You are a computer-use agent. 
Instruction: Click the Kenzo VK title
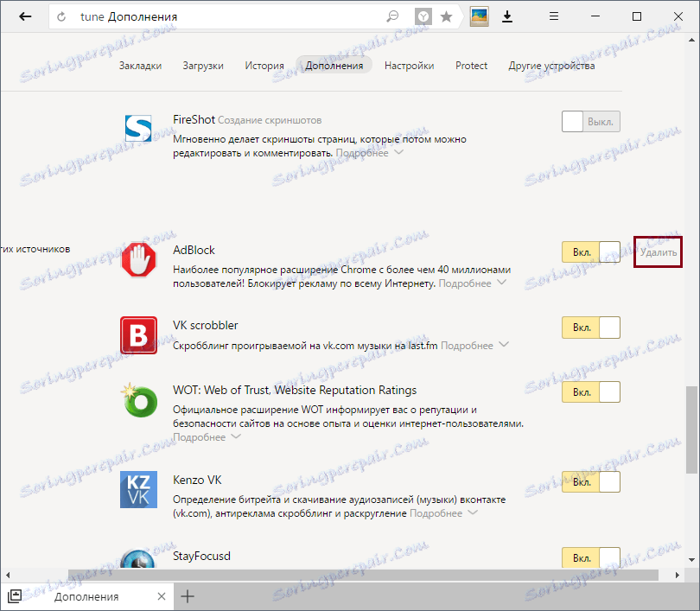point(197,480)
